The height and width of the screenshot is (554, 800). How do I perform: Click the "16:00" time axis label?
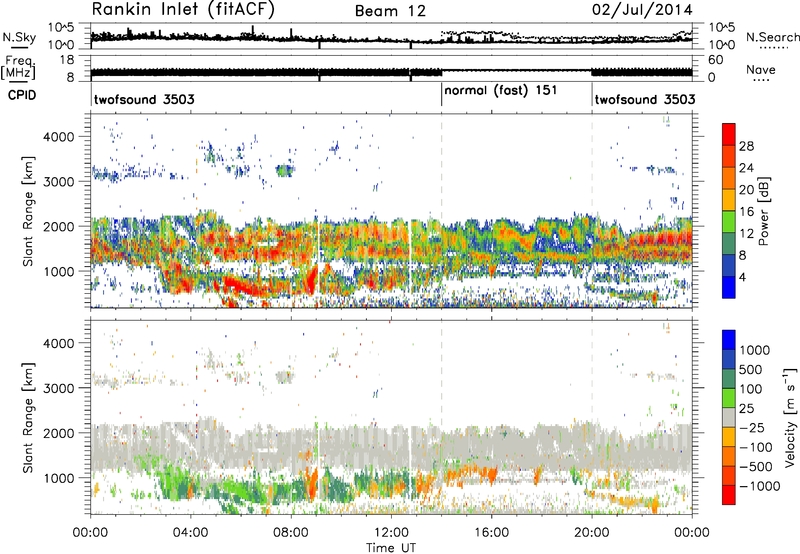point(491,533)
